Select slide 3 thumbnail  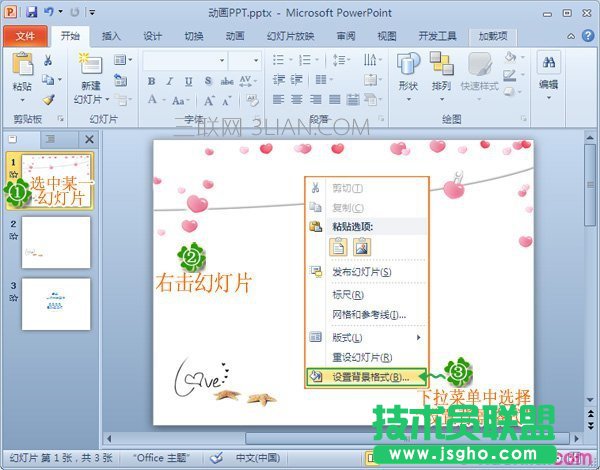56,304
